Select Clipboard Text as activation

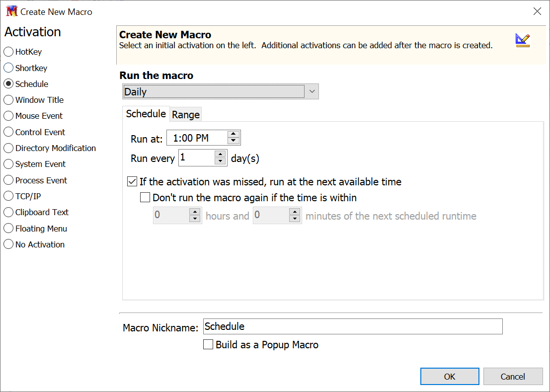pyautogui.click(x=8, y=212)
